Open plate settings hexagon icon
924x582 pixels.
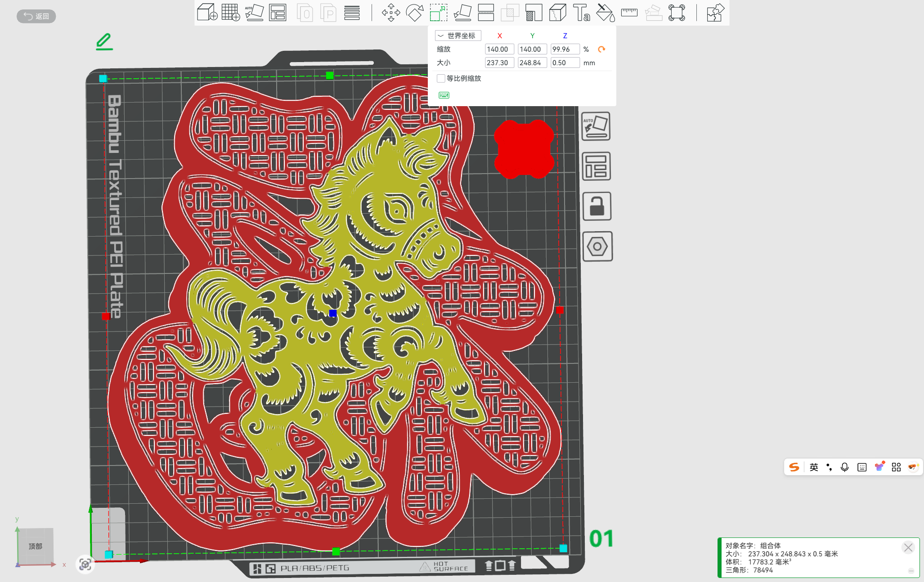tap(597, 246)
